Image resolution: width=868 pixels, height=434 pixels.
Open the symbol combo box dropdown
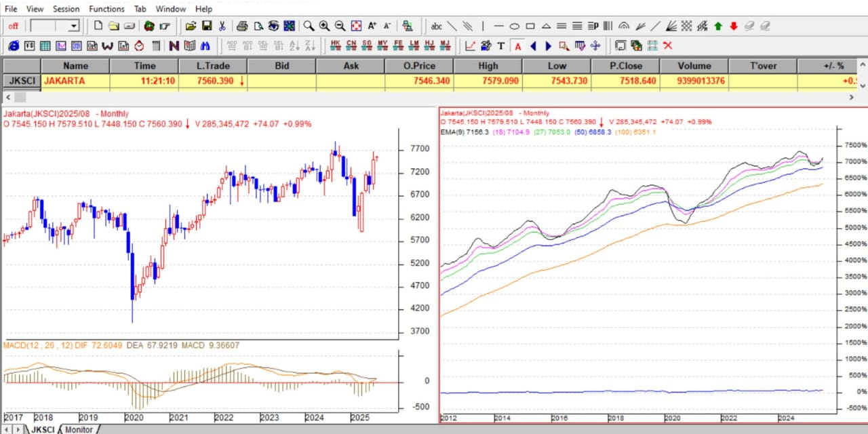point(73,26)
